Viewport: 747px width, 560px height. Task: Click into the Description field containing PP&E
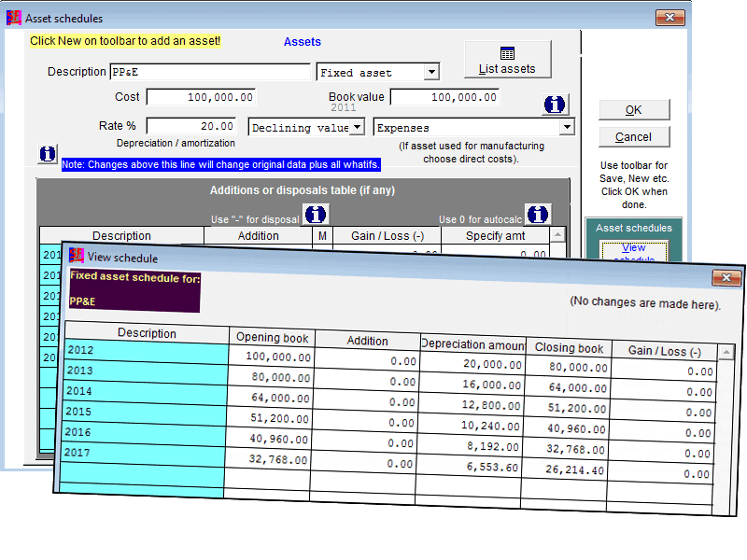tap(209, 72)
